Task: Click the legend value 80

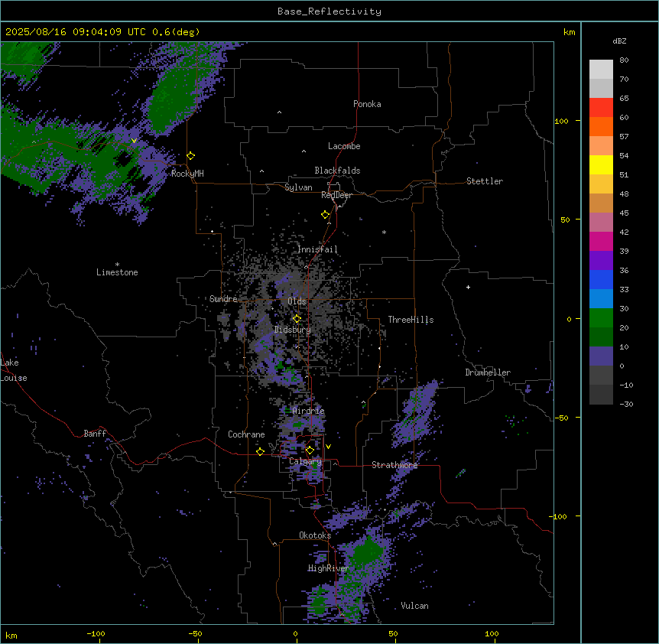Action: pyautogui.click(x=624, y=60)
